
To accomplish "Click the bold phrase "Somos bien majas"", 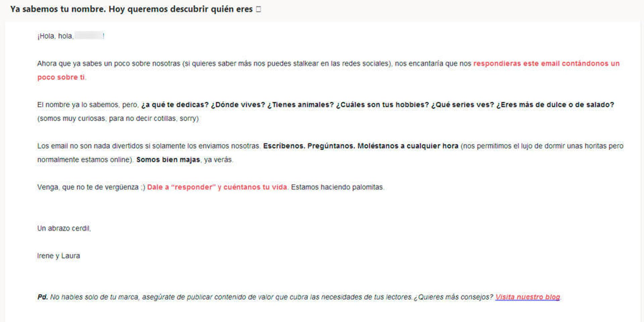I will click(168, 160).
